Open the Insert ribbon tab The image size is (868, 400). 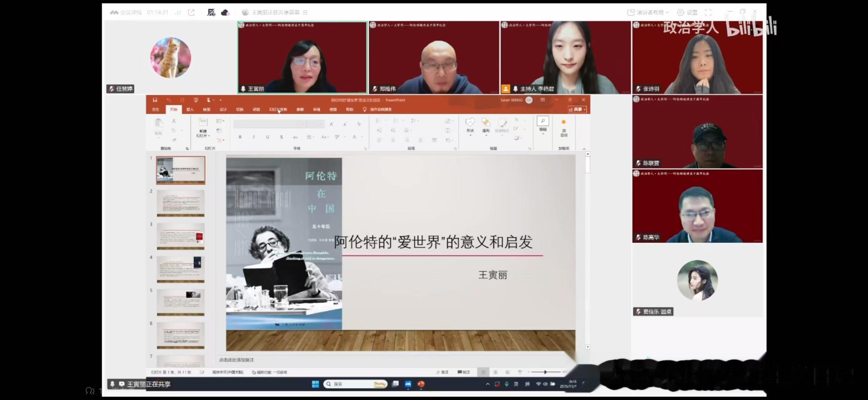190,109
